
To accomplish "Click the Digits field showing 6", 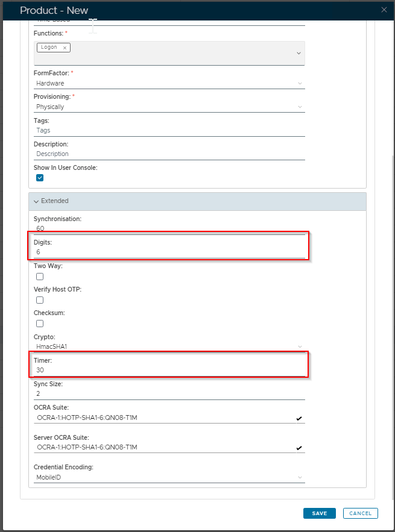I will point(169,252).
